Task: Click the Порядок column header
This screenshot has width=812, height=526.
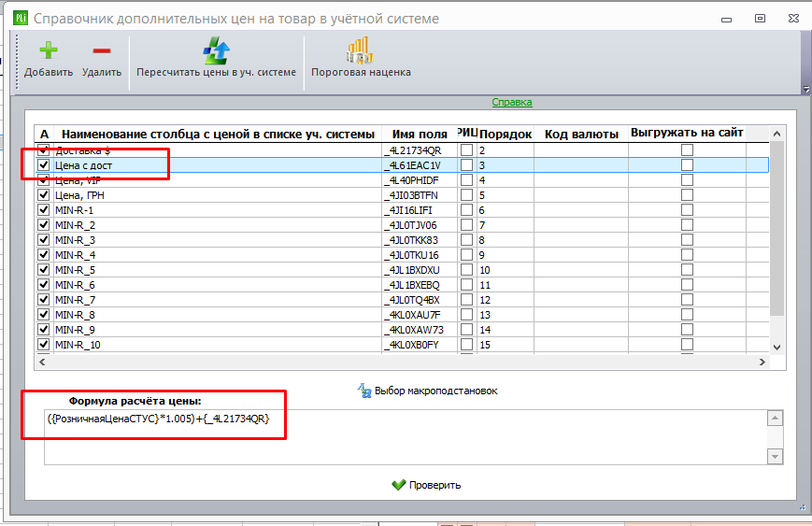Action: pyautogui.click(x=506, y=135)
